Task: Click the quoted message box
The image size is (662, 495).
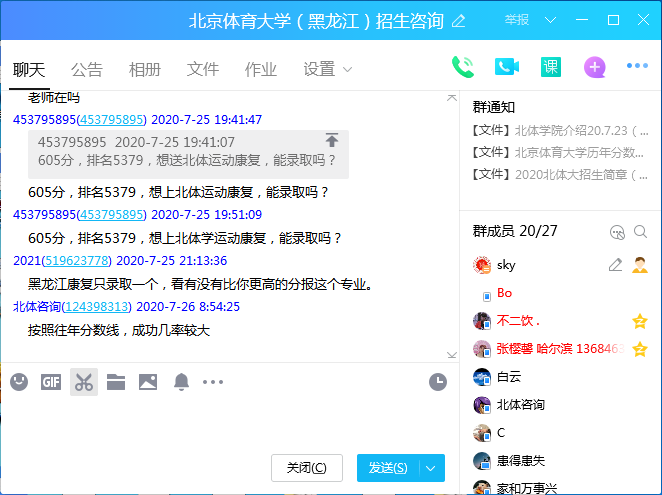Action: (188, 154)
